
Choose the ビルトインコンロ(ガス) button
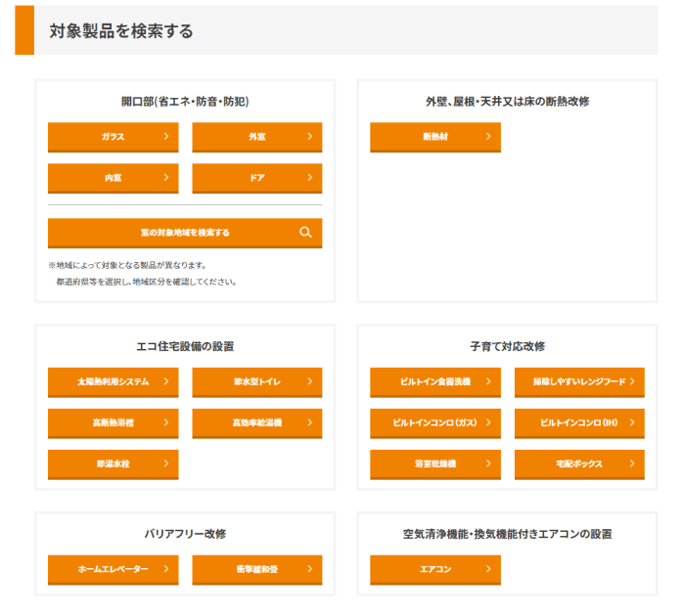[434, 422]
